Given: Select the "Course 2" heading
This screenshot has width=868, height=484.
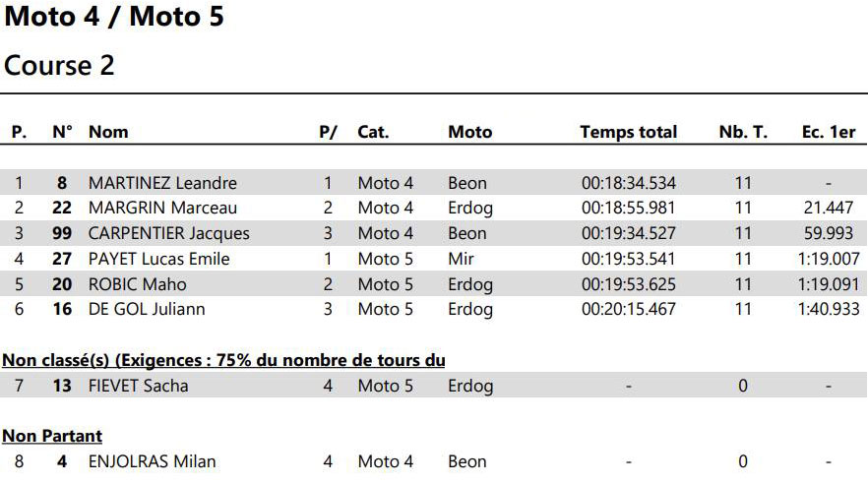Looking at the screenshot, I should (60, 66).
